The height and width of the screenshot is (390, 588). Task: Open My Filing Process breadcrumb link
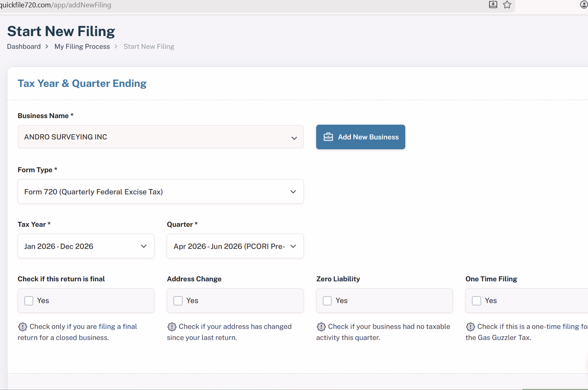[x=82, y=46]
